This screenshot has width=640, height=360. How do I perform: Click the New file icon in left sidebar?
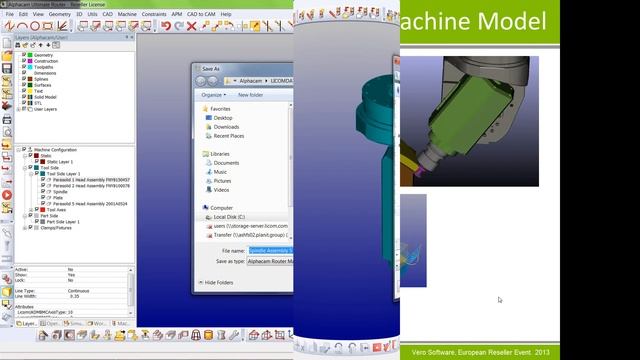coord(7,43)
